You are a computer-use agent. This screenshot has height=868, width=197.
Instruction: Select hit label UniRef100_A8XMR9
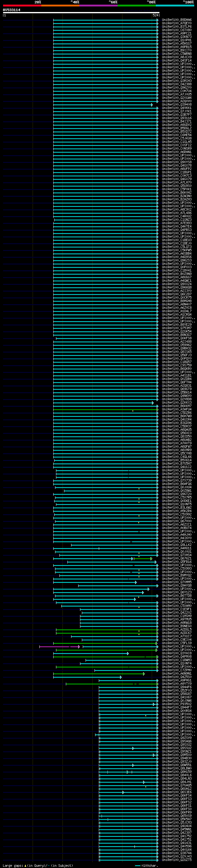(177, 450)
